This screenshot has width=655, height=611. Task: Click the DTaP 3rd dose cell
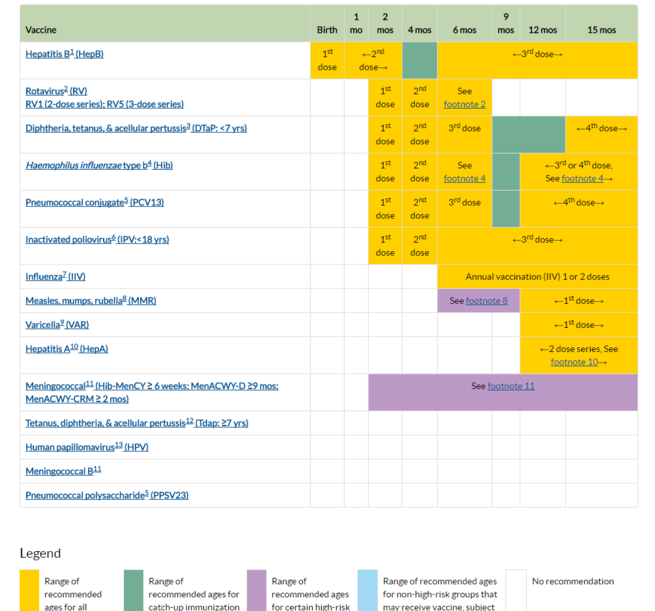point(465,134)
